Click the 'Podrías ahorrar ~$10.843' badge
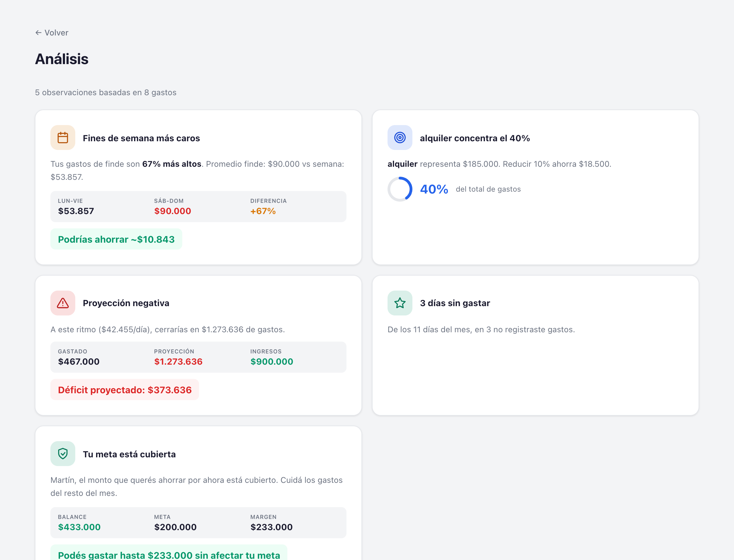The width and height of the screenshot is (734, 560). pos(116,239)
